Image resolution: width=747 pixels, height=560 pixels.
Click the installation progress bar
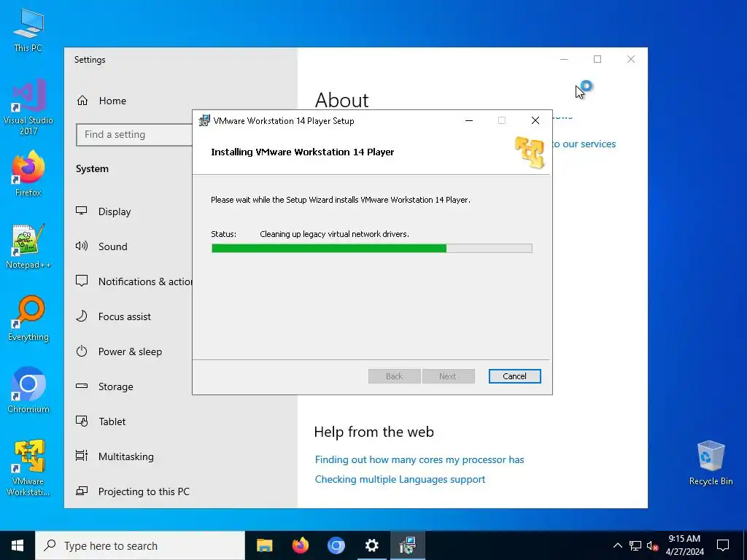coord(371,248)
